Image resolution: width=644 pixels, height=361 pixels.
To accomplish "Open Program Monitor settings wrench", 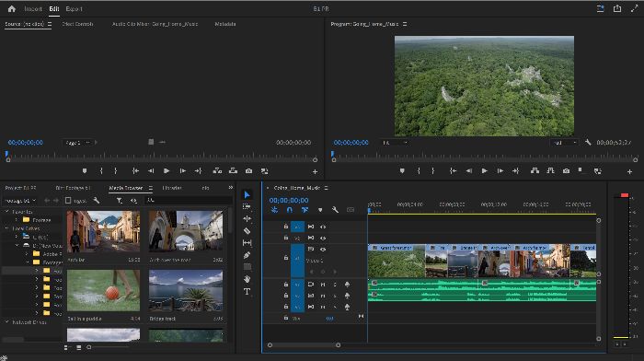I will (x=588, y=142).
